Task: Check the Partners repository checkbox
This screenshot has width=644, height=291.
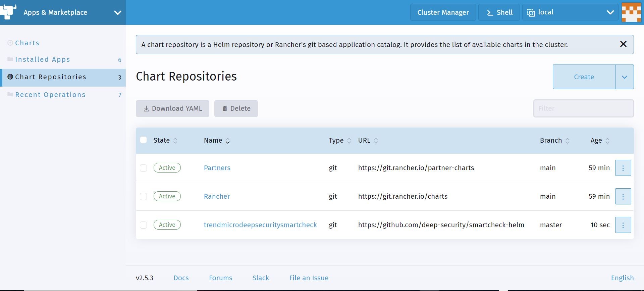Action: tap(143, 168)
